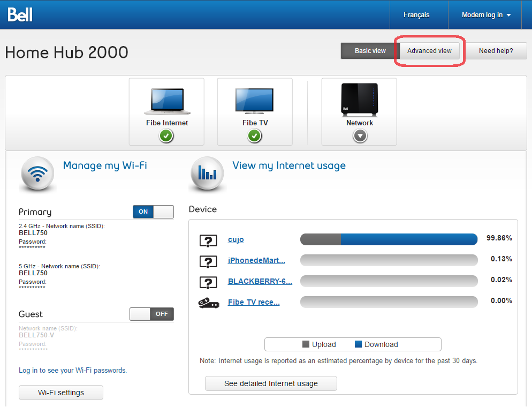Click the Primary section label

click(35, 212)
